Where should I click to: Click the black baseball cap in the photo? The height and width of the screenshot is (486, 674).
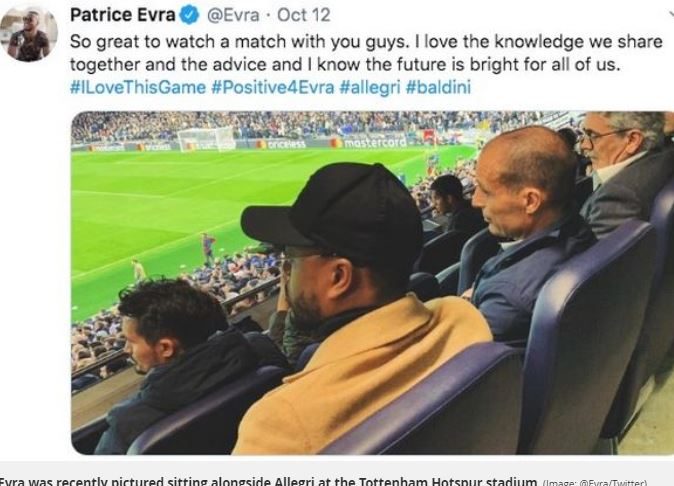[333, 215]
